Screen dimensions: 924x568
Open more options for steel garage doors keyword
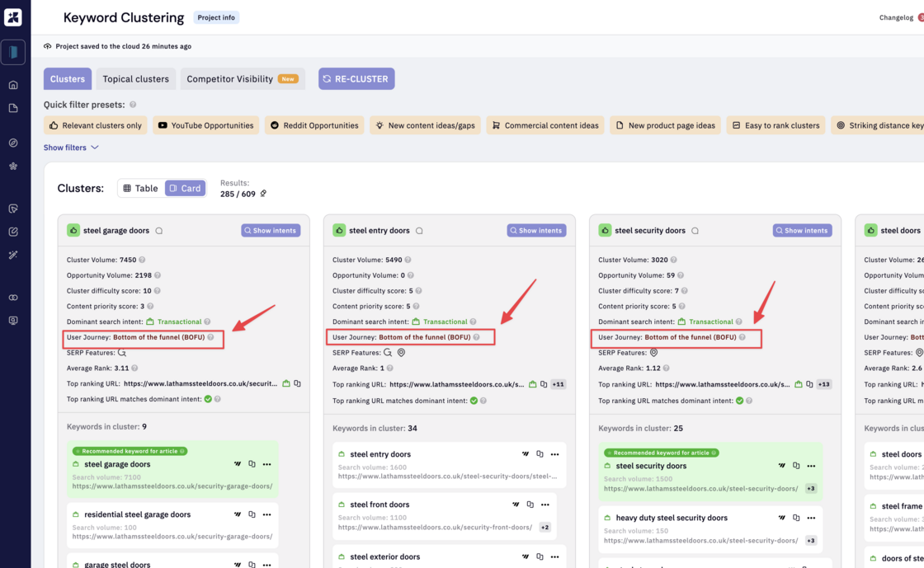coord(267,464)
